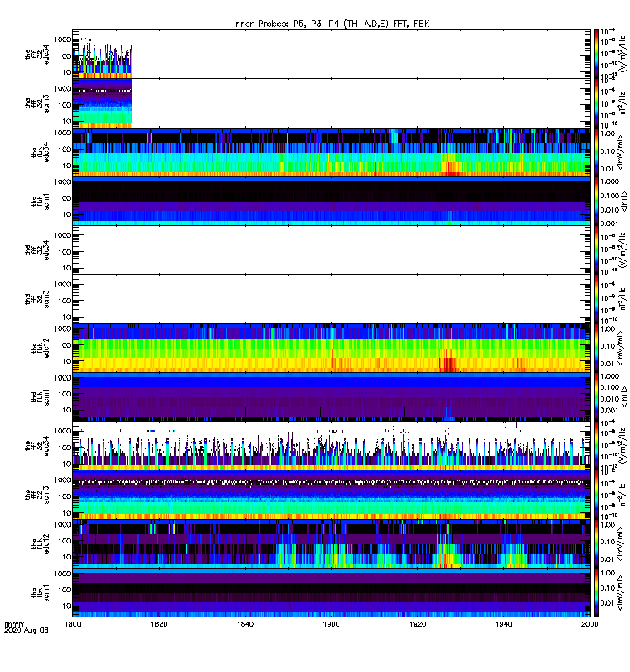Select the 'thd fff 32 scm3' panel label
Screen dimensions: 630x672
click(x=37, y=299)
